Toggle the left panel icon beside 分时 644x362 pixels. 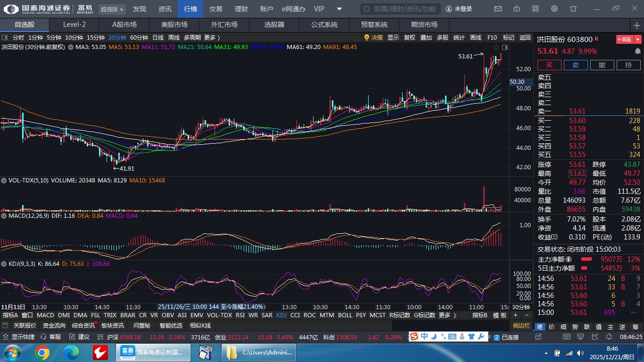(5, 38)
